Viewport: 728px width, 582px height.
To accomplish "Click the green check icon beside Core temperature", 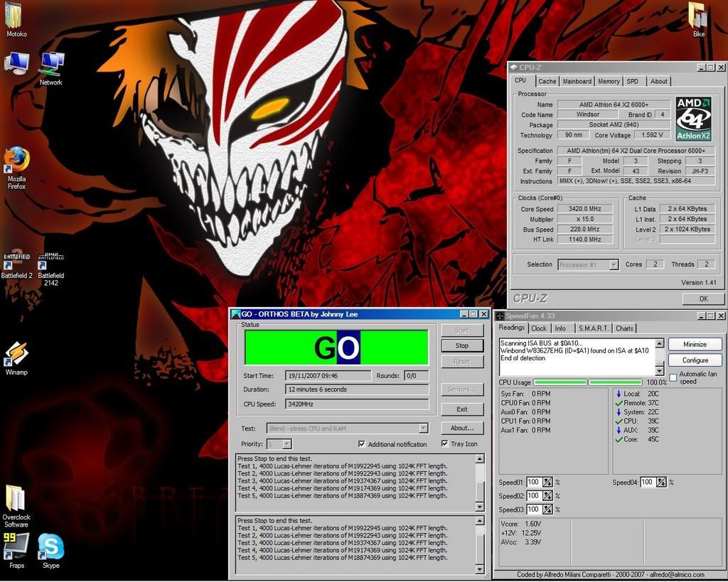I will coord(619,439).
